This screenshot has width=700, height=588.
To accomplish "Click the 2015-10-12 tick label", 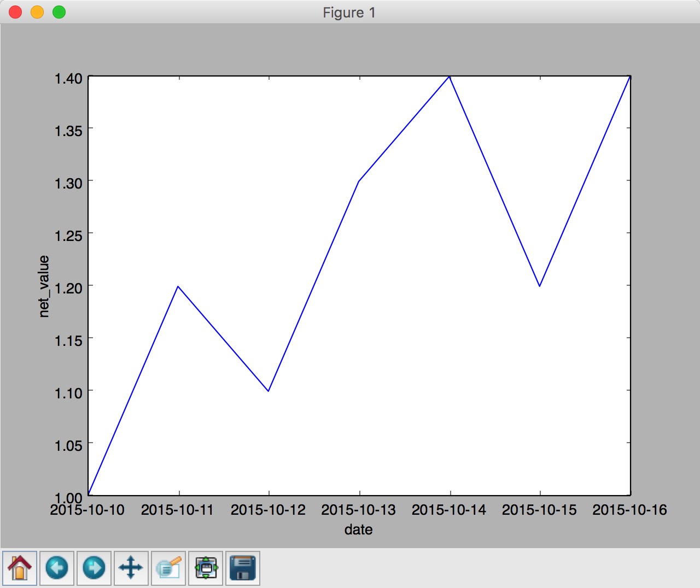I will (x=268, y=510).
